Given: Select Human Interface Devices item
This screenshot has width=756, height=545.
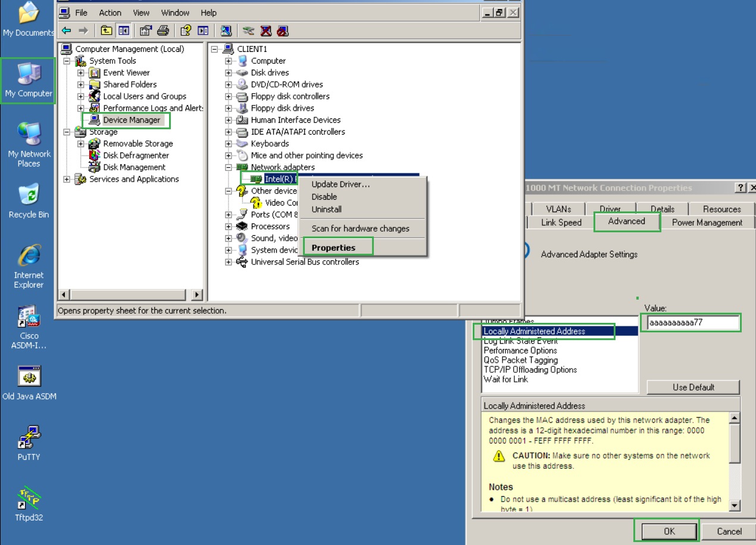Looking at the screenshot, I should 295,120.
